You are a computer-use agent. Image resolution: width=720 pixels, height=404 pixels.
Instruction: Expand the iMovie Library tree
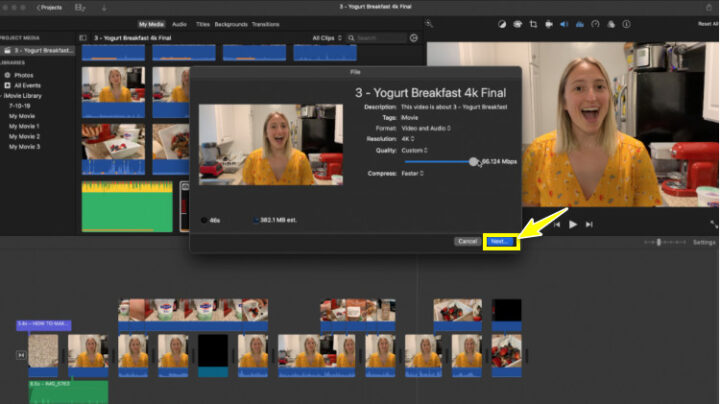click(x=1, y=96)
